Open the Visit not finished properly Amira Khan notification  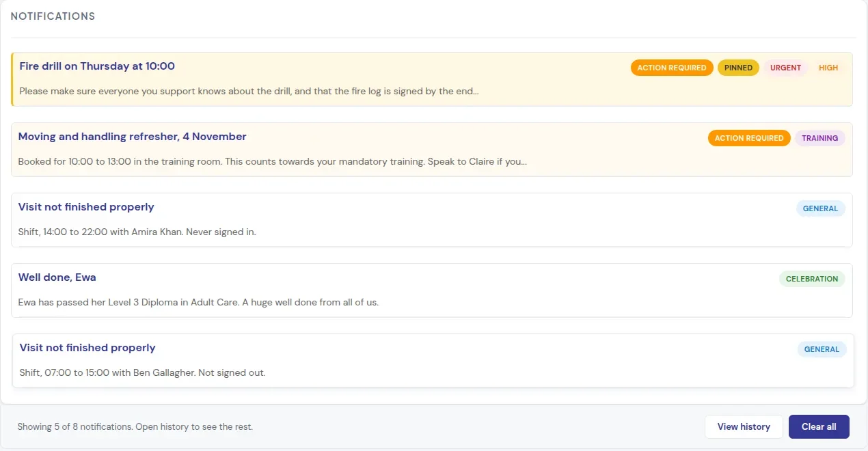pyautogui.click(x=432, y=220)
